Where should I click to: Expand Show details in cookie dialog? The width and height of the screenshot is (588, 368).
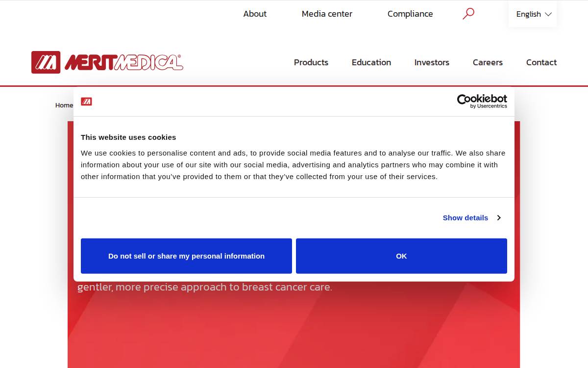point(471,217)
